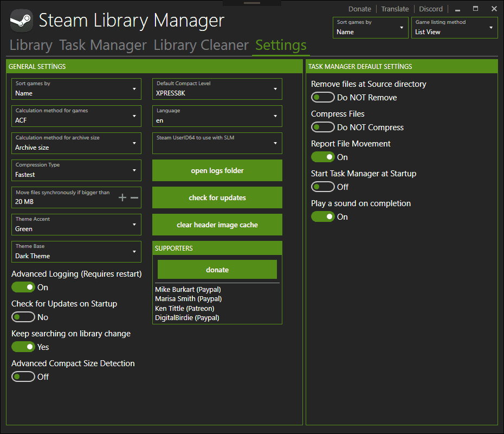Click open logs folder button

point(217,170)
